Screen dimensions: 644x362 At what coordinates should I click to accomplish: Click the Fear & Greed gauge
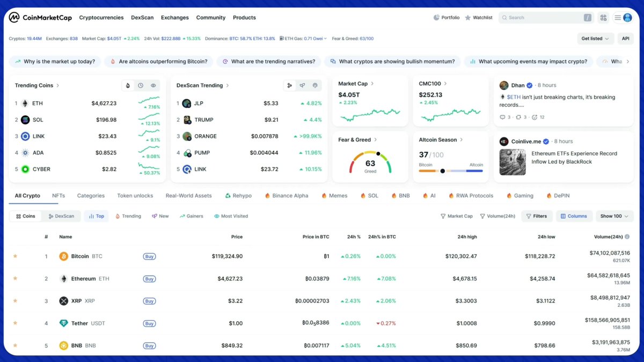pos(370,162)
